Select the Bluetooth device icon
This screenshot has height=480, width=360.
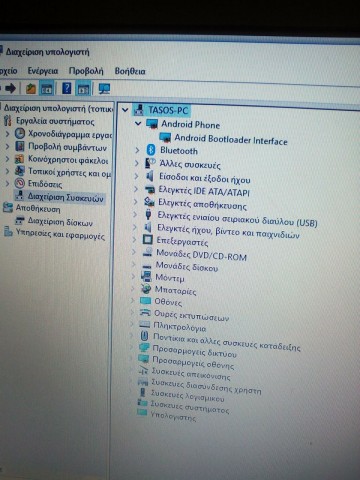[x=151, y=150]
